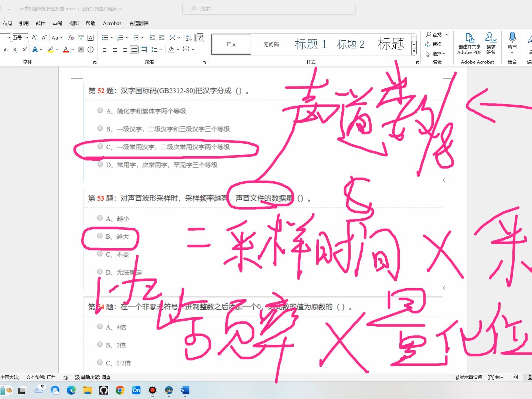This screenshot has width=532, height=399.
Task: Switch to the 审阅 ribbon tab
Action: (57, 23)
